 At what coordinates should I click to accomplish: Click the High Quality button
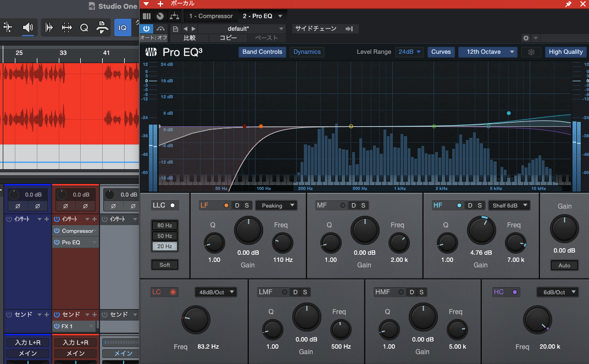565,52
